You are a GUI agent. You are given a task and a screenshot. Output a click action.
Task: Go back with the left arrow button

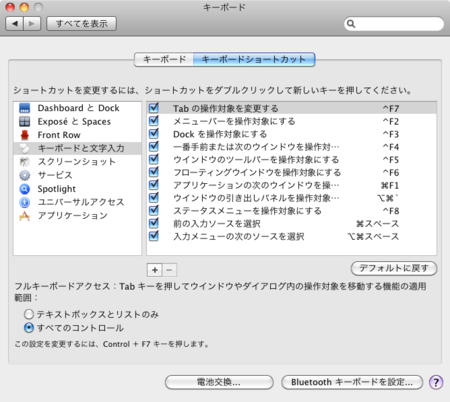tap(15, 24)
